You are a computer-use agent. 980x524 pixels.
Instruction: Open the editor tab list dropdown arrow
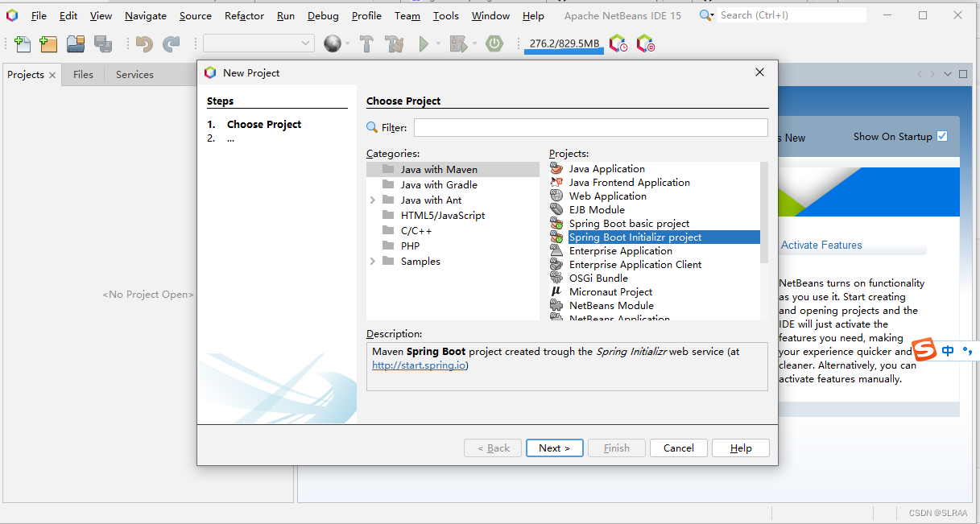click(x=947, y=74)
